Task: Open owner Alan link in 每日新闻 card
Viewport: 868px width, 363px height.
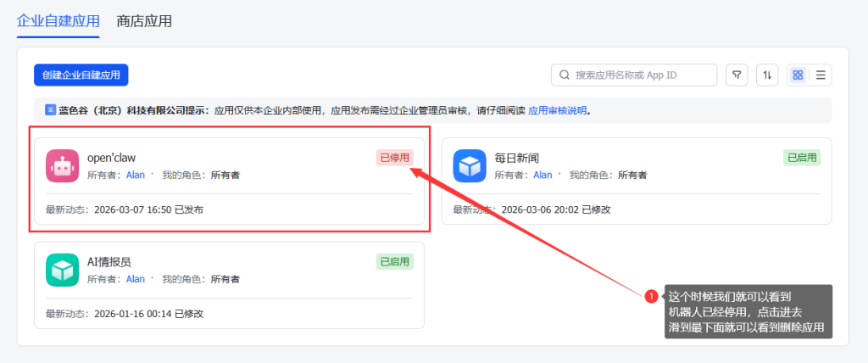Action: coord(542,175)
